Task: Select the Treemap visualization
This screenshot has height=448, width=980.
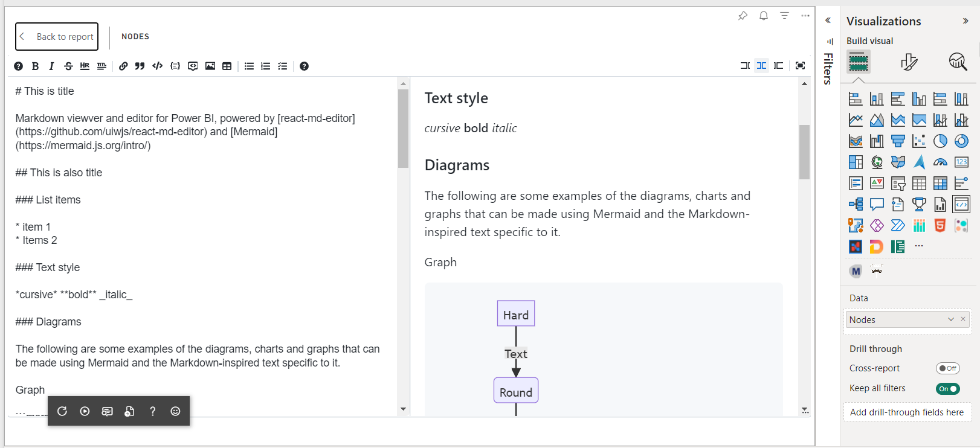Action: [x=856, y=162]
